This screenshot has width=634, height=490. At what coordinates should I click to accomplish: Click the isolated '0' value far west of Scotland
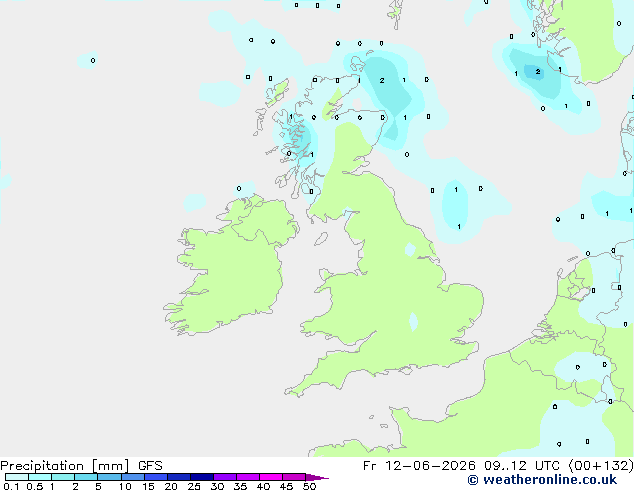pyautogui.click(x=93, y=61)
